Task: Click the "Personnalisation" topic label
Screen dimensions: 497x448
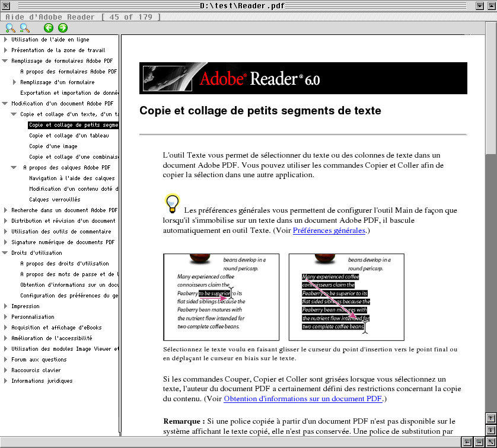Action: click(x=33, y=317)
